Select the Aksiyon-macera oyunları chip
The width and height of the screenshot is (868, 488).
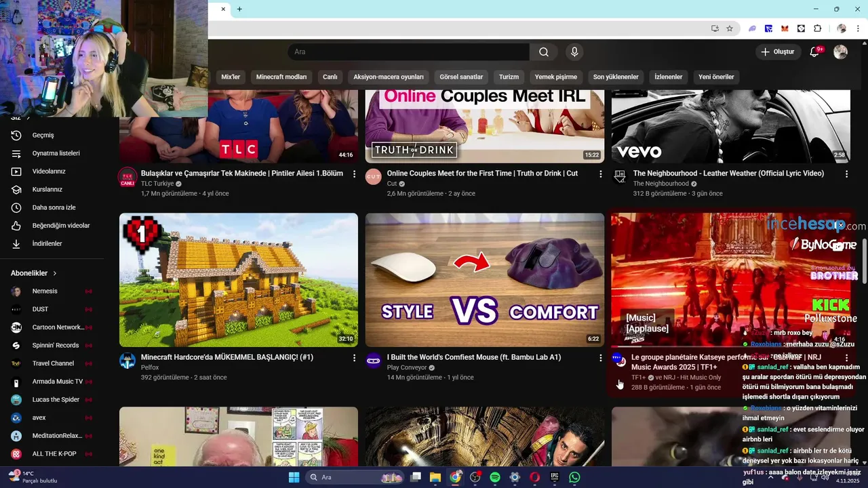click(x=389, y=77)
